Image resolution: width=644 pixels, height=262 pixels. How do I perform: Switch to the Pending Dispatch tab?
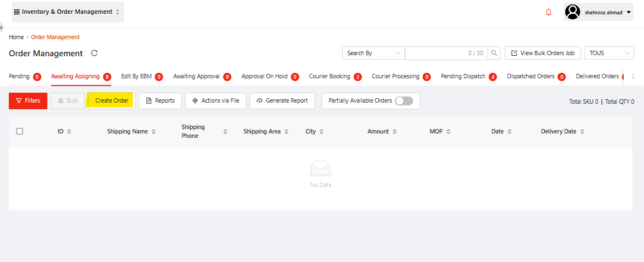coord(463,77)
